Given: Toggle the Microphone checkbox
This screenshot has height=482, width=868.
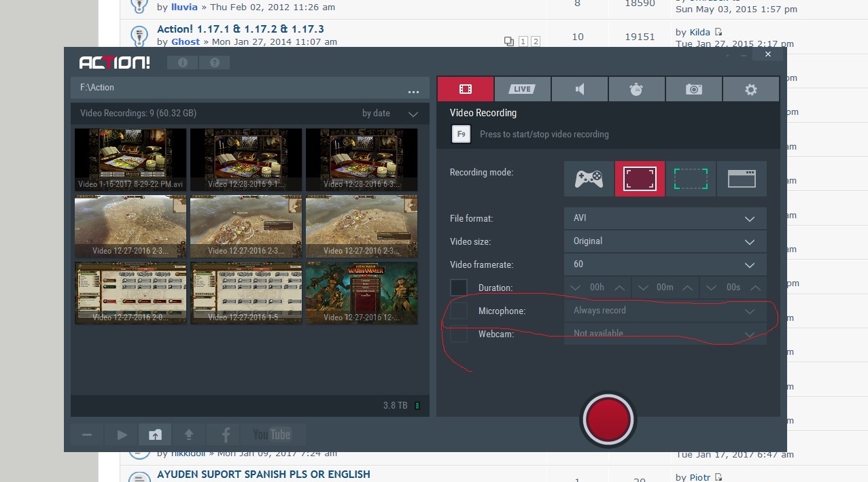Looking at the screenshot, I should (459, 311).
